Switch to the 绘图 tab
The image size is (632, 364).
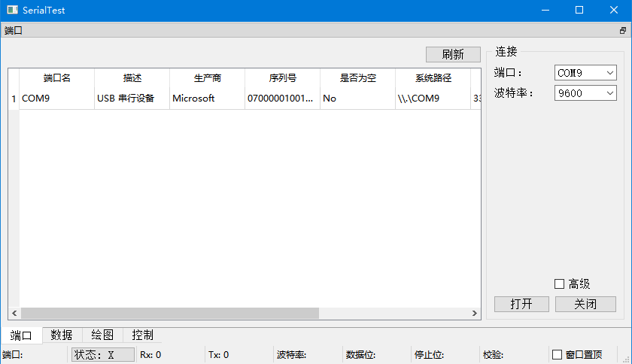click(x=102, y=335)
